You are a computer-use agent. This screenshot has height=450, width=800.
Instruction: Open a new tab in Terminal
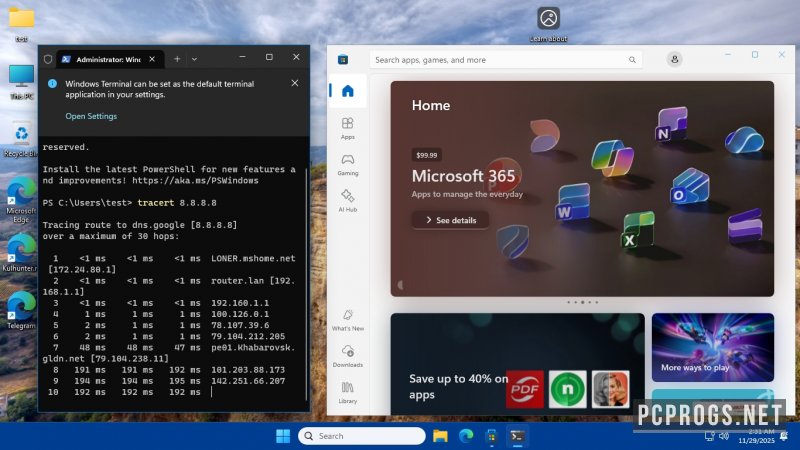click(177, 59)
